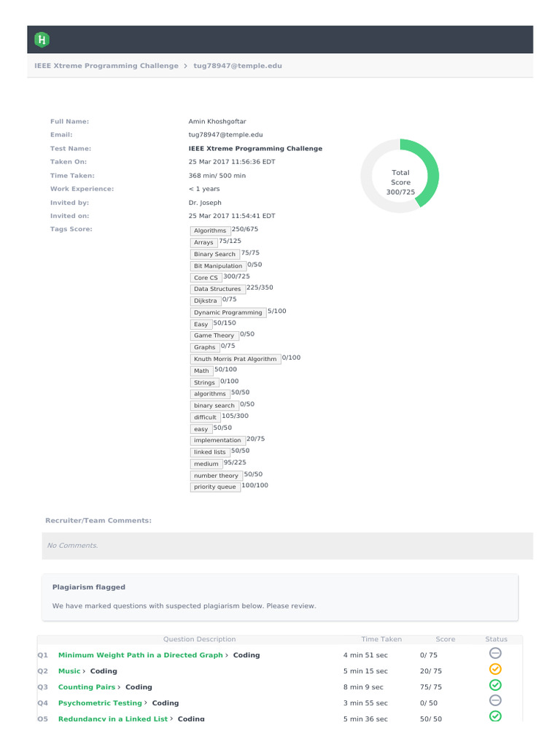Select the Knuth Morris Prat Algorithm tag
Image resolution: width=560 pixels, height=747 pixels.
(235, 359)
